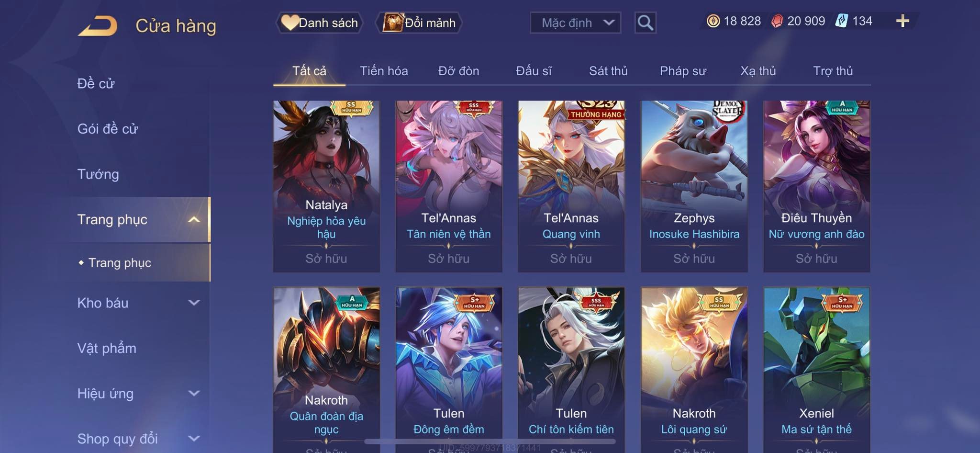Select Natalya Nghiệp hỏa yêu hậu skin
The width and height of the screenshot is (980, 453).
pyautogui.click(x=326, y=186)
